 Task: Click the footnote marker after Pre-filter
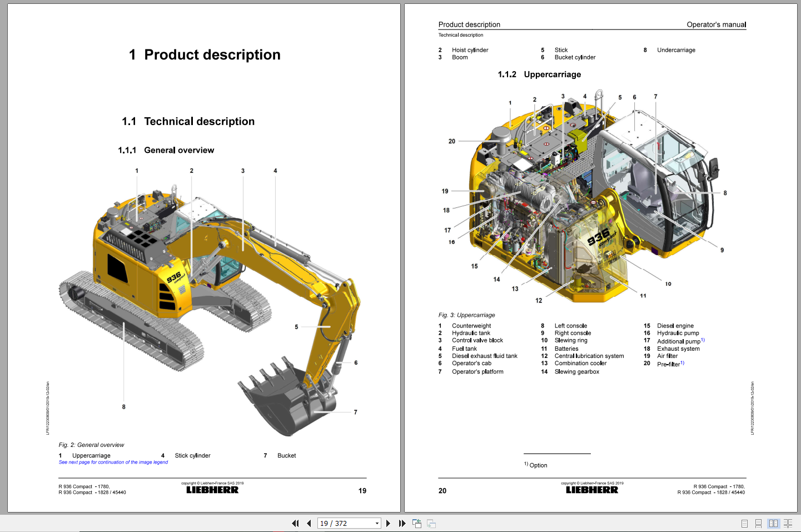click(x=682, y=363)
